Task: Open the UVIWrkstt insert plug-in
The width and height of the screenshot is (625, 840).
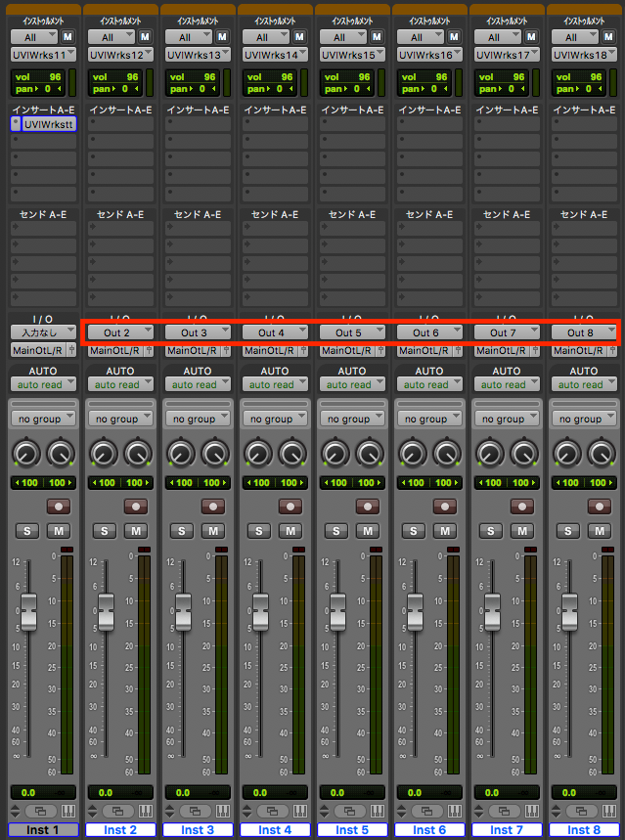Action: click(x=49, y=124)
